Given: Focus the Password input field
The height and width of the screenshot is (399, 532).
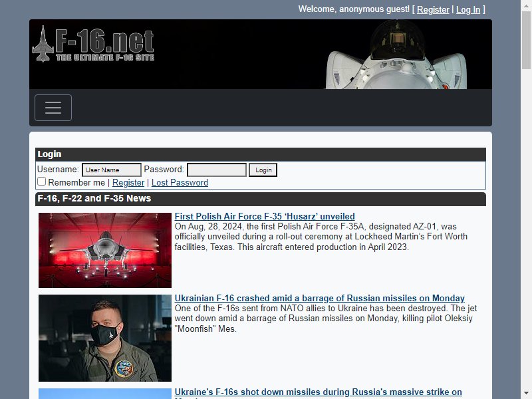Looking at the screenshot, I should pos(217,170).
